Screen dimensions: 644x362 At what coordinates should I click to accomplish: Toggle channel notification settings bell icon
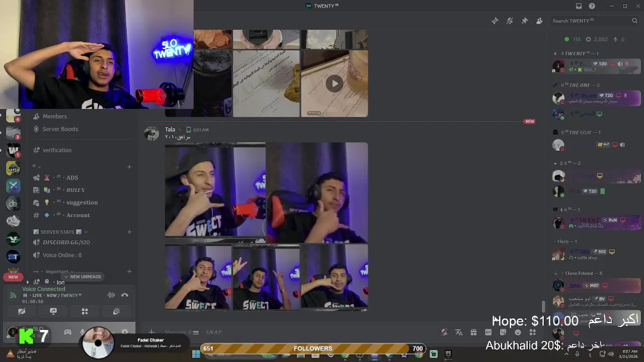click(510, 21)
